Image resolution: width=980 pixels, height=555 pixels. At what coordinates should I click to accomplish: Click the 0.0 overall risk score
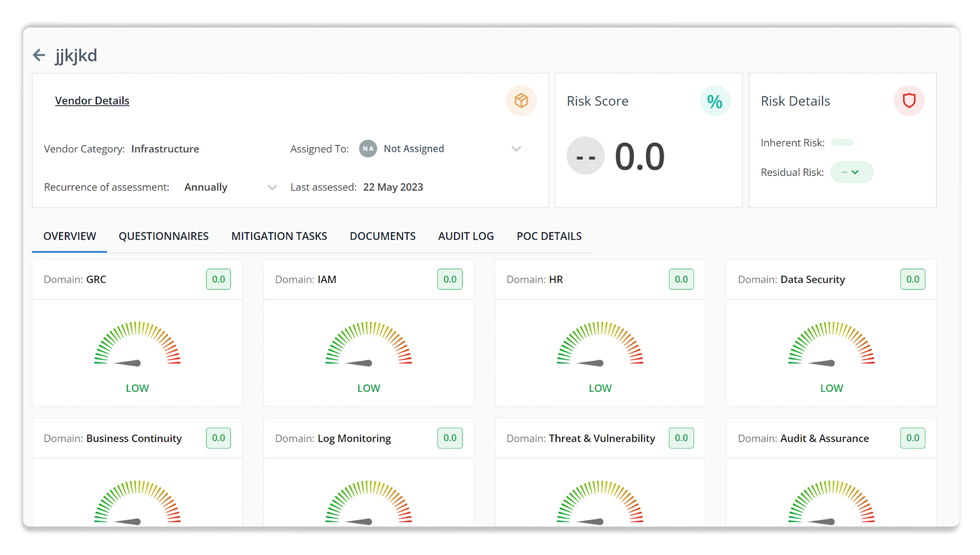point(640,157)
